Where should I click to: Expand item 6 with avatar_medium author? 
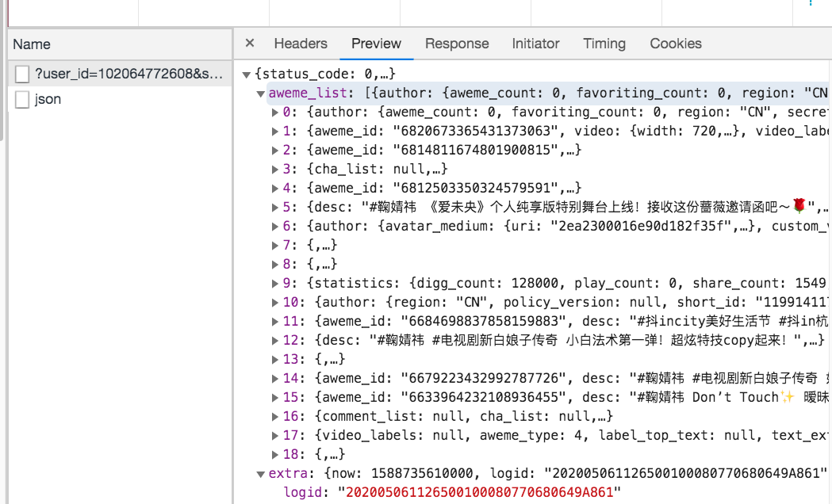pyautogui.click(x=275, y=227)
